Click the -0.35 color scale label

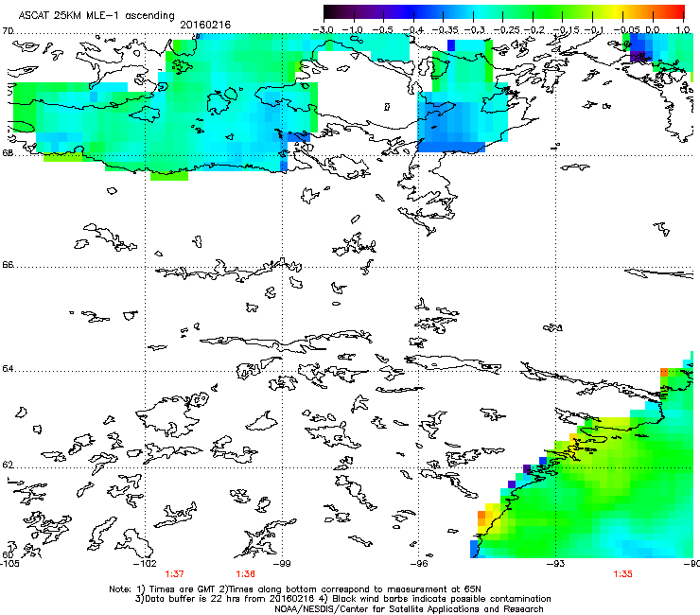444,30
